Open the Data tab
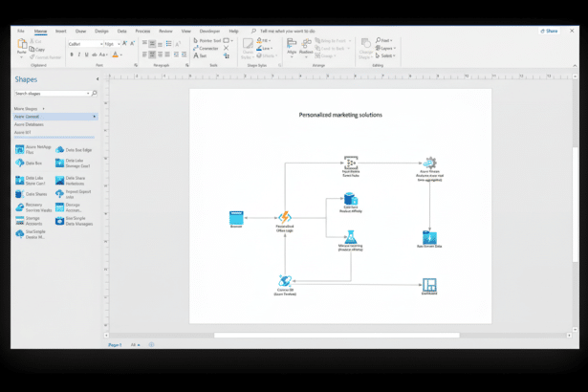 click(121, 32)
